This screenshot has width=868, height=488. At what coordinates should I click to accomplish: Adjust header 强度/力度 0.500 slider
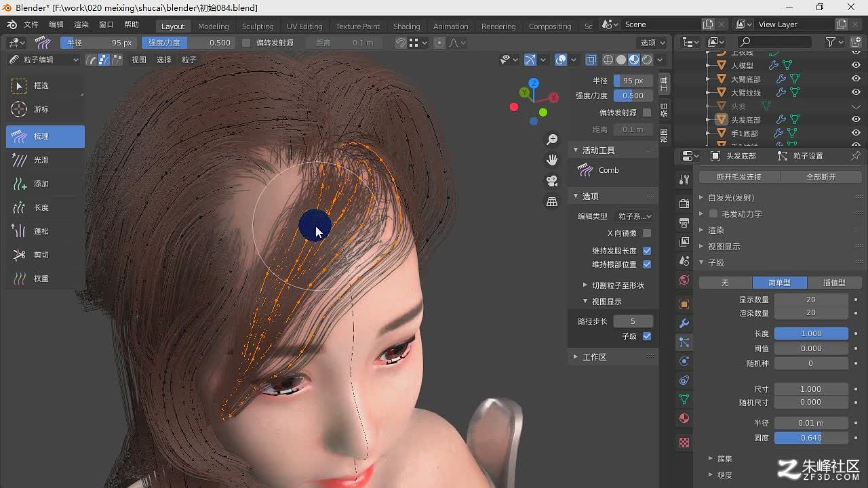point(191,43)
